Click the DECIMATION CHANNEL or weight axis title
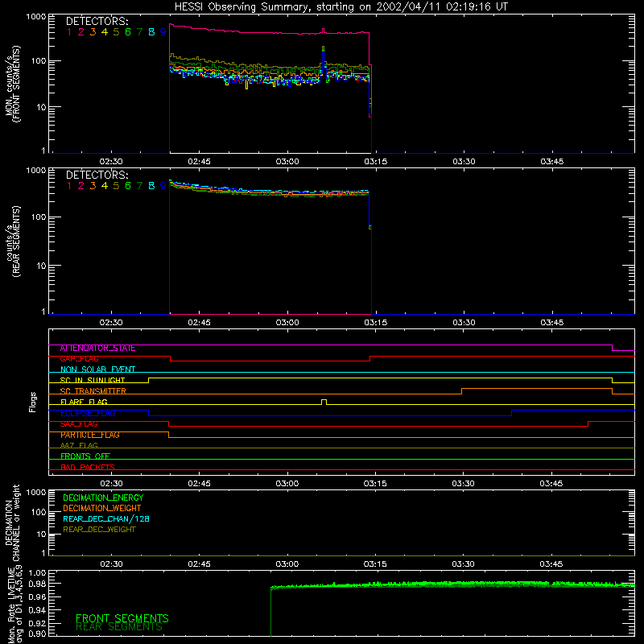Image resolution: width=644 pixels, height=644 pixels. click(12, 522)
